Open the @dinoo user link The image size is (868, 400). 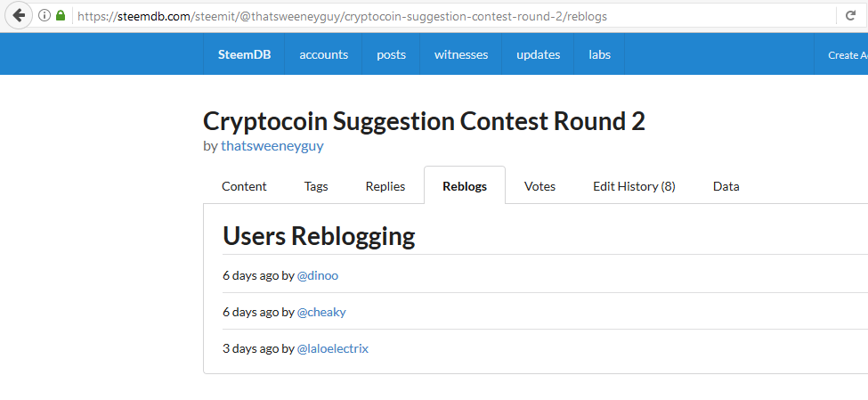coord(318,275)
